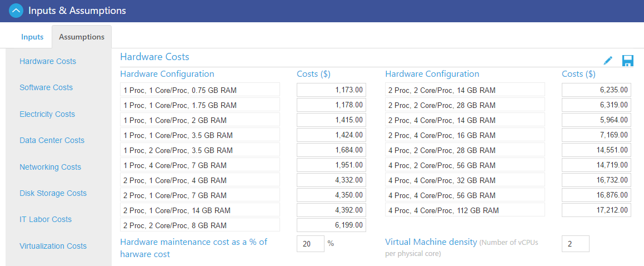Click the pencil edit icon

click(x=608, y=60)
